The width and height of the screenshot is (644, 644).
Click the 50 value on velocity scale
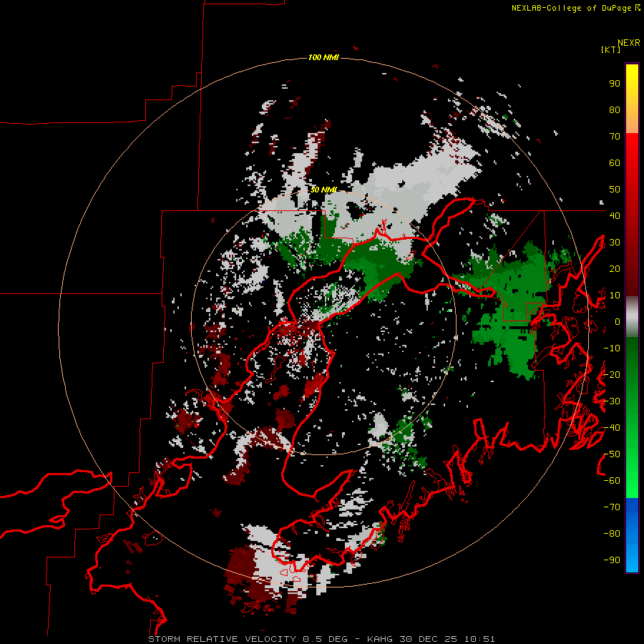(615, 190)
